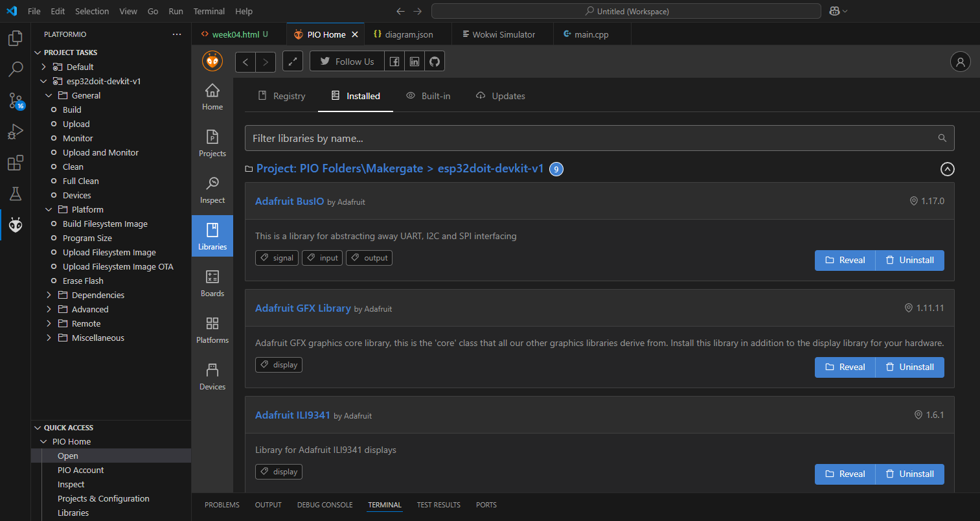Open the Extensions view

pos(16,163)
